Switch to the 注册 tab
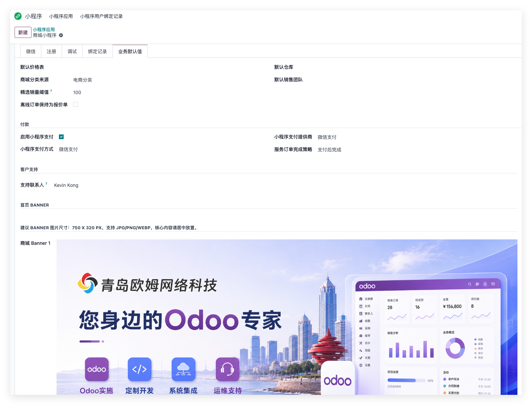Viewport: 532px width, 405px height. pos(51,51)
